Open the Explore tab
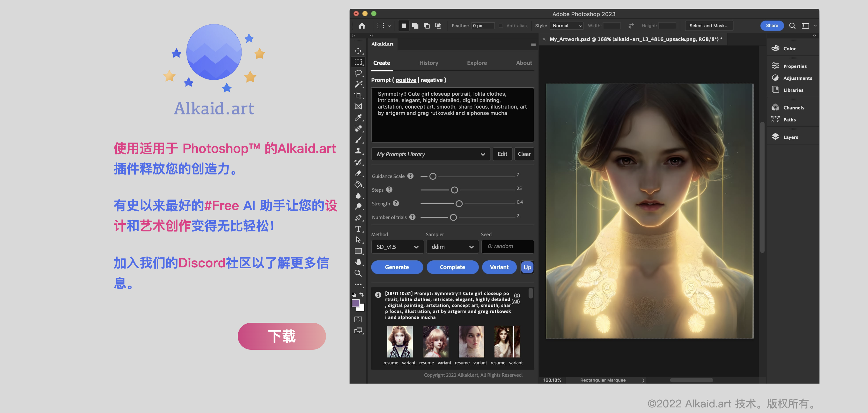The image size is (868, 413). click(x=476, y=63)
